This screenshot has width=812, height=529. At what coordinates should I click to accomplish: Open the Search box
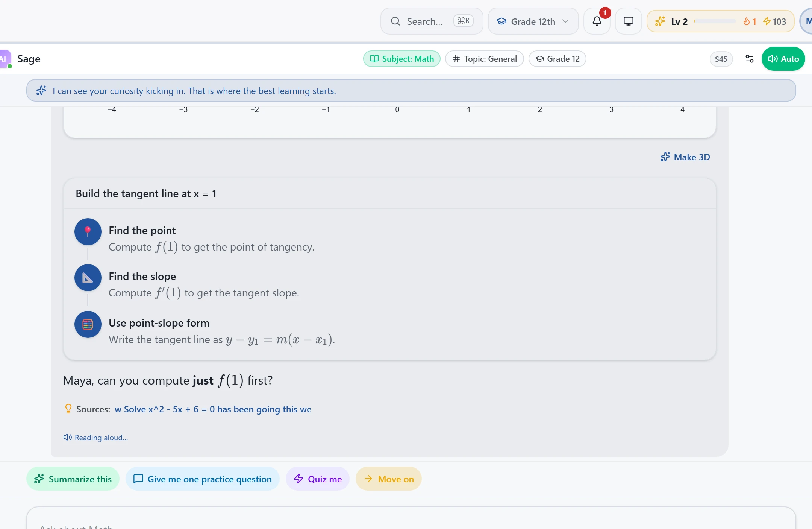coord(432,21)
